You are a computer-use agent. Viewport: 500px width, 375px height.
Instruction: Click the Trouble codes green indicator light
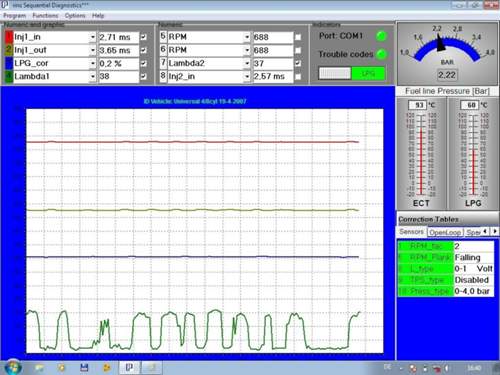click(x=381, y=54)
